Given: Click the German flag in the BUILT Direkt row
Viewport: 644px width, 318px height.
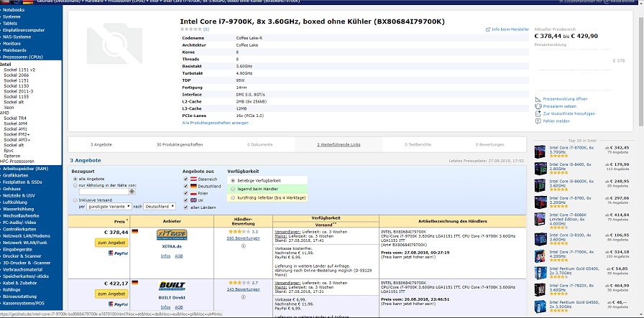Looking at the screenshot, I should tap(134, 282).
